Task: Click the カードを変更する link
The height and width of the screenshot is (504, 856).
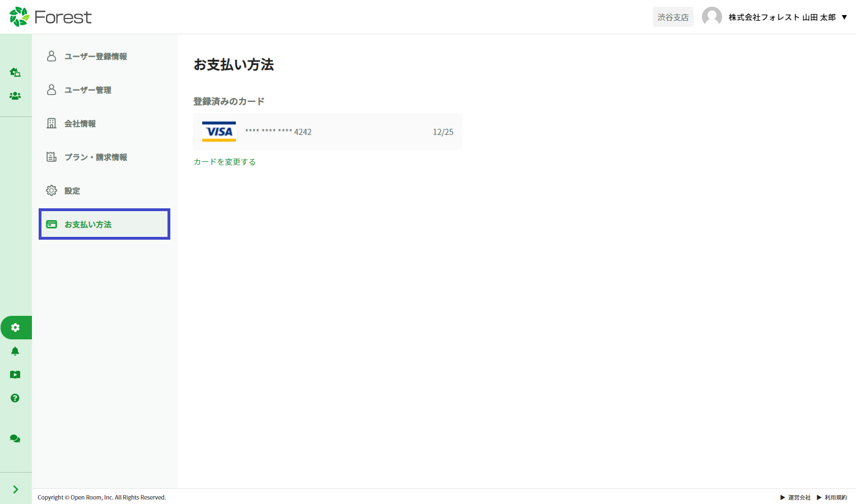Action: (x=225, y=162)
